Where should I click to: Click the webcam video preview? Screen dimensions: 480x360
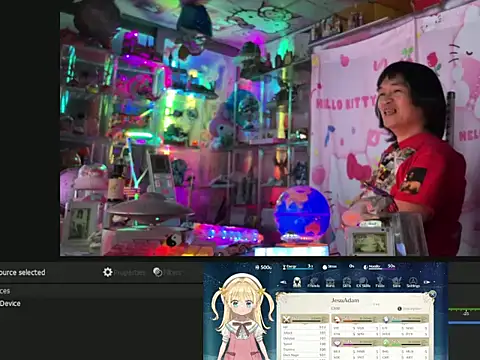coord(270,128)
